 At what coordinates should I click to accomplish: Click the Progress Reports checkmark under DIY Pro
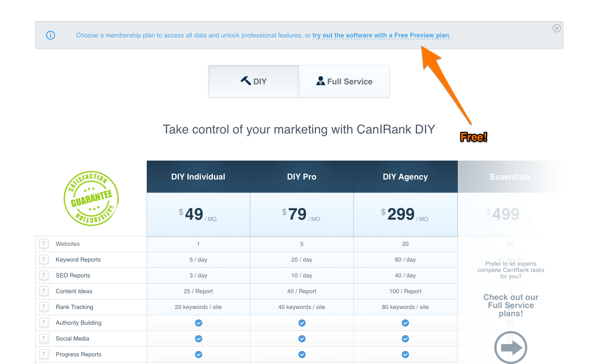pyautogui.click(x=302, y=355)
